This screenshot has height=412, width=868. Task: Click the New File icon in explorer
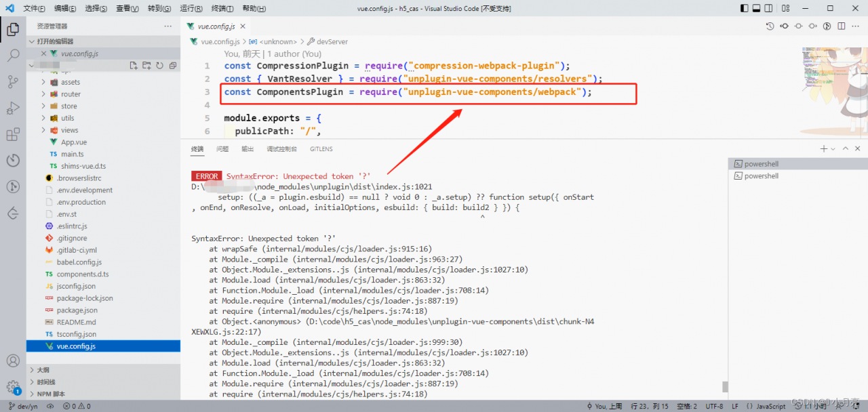point(134,66)
